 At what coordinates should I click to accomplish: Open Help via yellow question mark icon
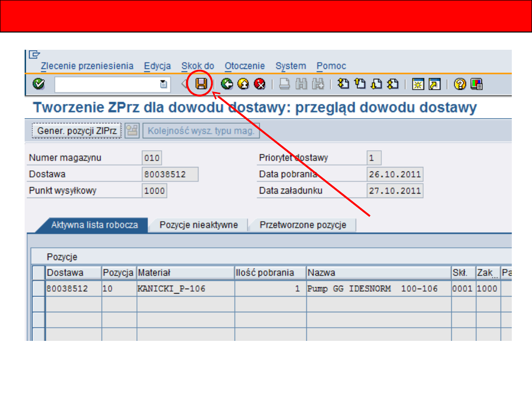(x=460, y=84)
